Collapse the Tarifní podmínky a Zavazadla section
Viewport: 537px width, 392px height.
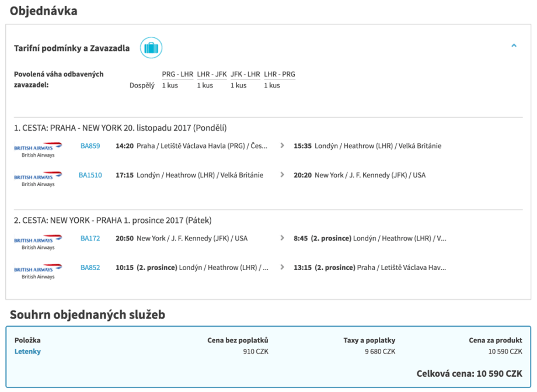click(x=514, y=45)
